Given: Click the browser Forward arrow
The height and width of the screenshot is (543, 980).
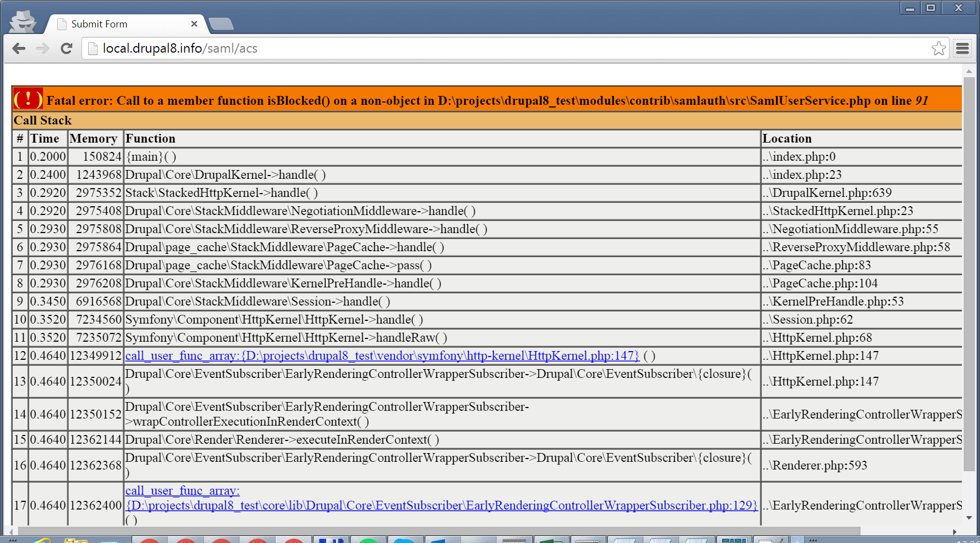Looking at the screenshot, I should pos(42,48).
